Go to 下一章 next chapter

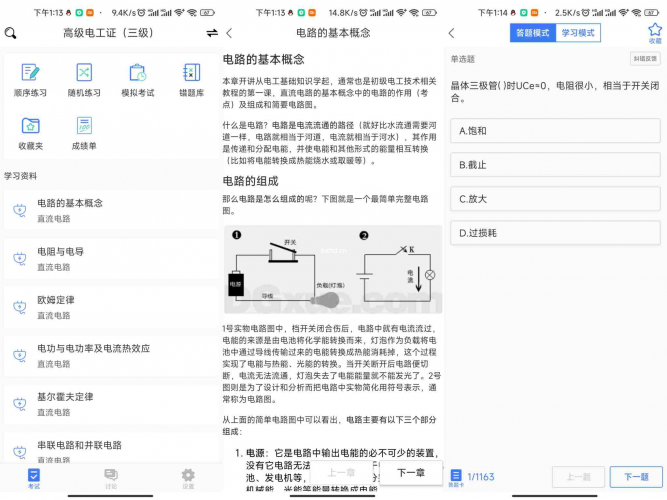point(411,472)
